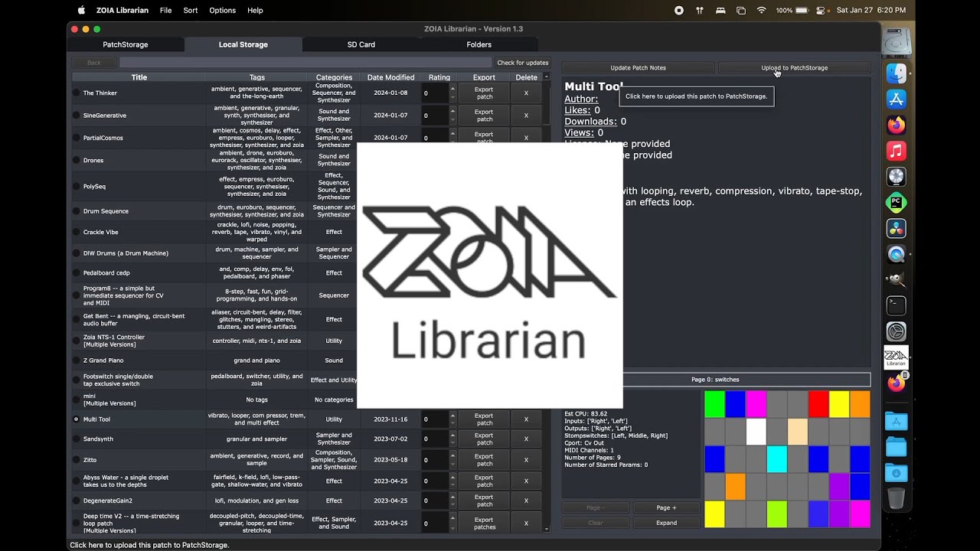Click X to delete Zitto patch
The image size is (980, 551).
[526, 460]
